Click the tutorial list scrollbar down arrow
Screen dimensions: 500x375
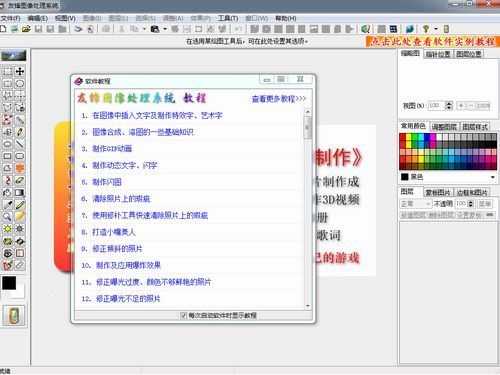308,306
